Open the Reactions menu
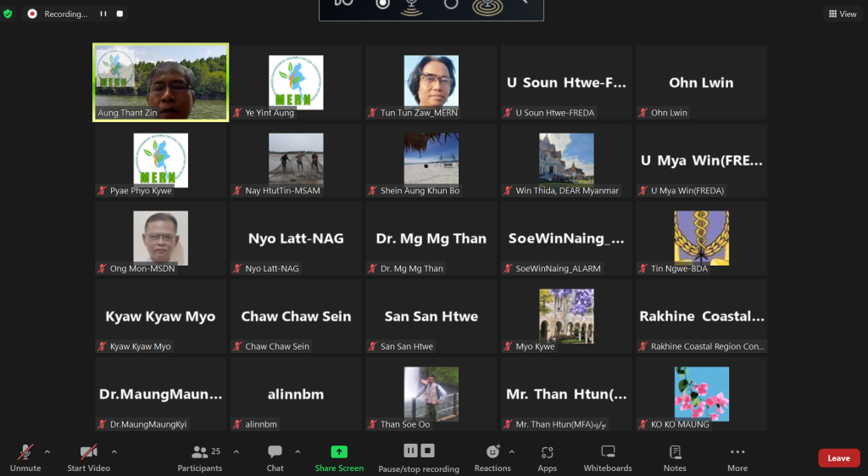The width and height of the screenshot is (868, 476). 492,453
